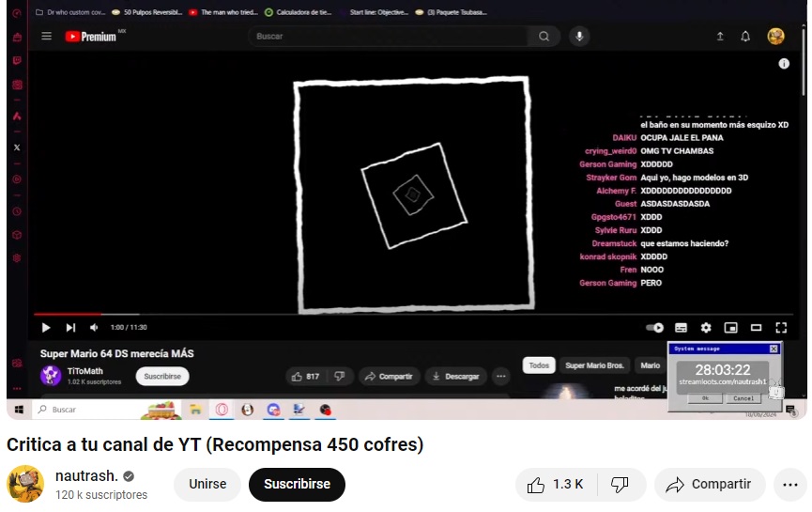Select the Mario filter chip
The width and height of the screenshot is (812, 512).
[x=651, y=365]
